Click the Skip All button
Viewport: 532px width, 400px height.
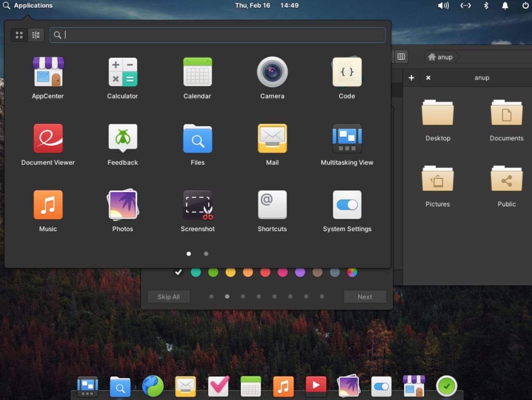[x=169, y=297]
